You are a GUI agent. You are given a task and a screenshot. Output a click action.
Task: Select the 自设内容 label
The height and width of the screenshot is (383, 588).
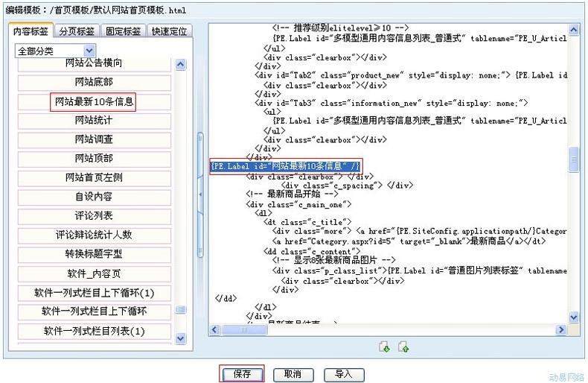(94, 197)
